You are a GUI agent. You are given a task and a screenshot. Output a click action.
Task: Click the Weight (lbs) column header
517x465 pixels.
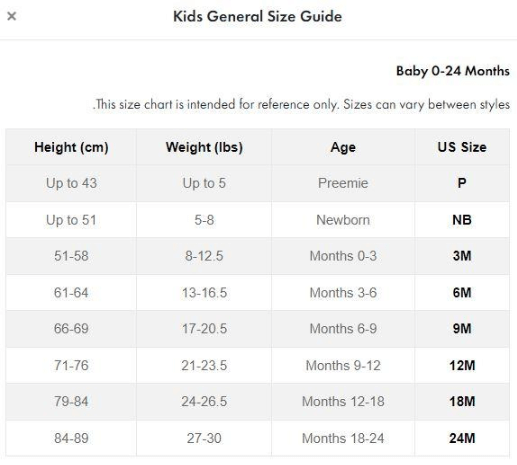pos(204,147)
